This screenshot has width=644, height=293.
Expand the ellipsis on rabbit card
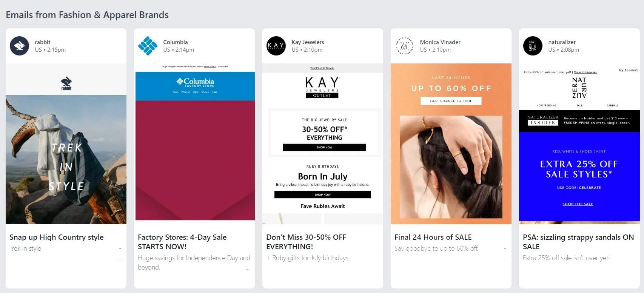tap(120, 260)
